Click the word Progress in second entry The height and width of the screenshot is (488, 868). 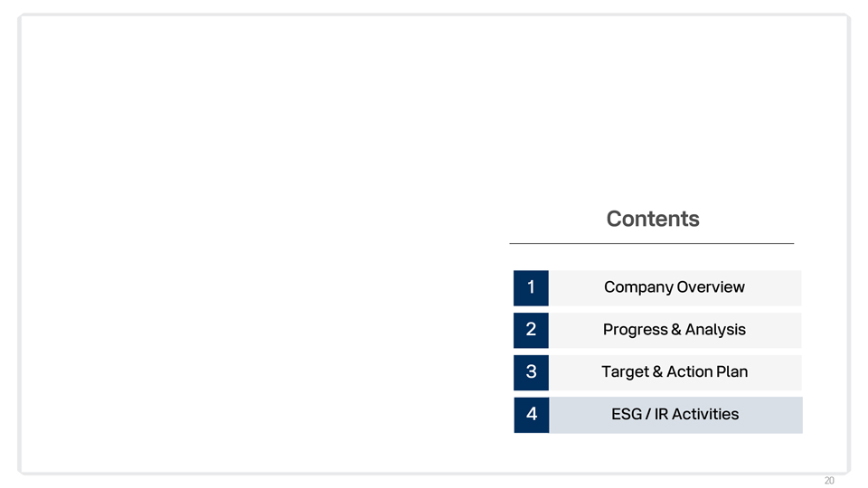[x=635, y=330]
